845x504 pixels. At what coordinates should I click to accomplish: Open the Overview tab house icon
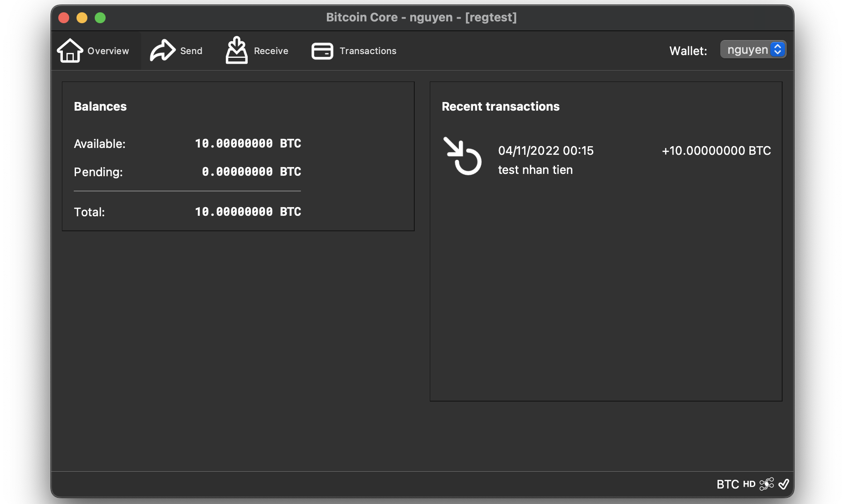70,51
